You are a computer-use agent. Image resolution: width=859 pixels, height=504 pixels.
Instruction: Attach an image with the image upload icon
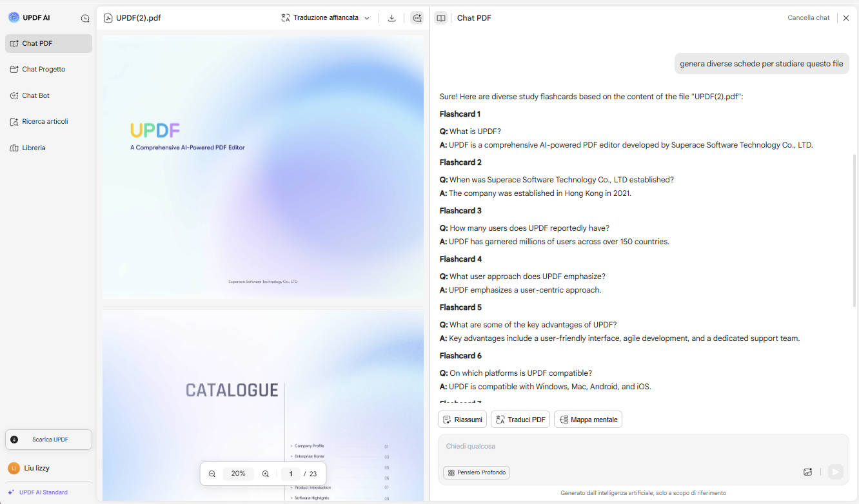tap(807, 472)
